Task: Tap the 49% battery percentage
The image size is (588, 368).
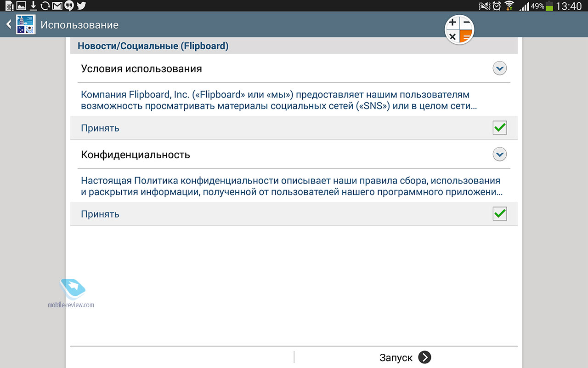Action: 537,6
